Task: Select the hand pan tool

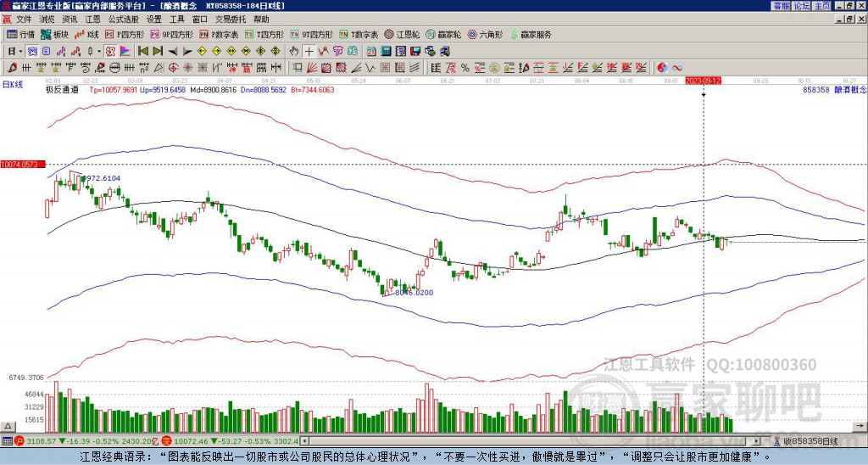Action: point(294,52)
